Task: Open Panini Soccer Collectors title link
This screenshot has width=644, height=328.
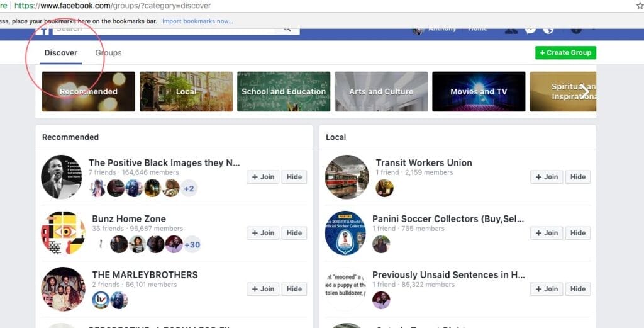Action: pyautogui.click(x=448, y=218)
